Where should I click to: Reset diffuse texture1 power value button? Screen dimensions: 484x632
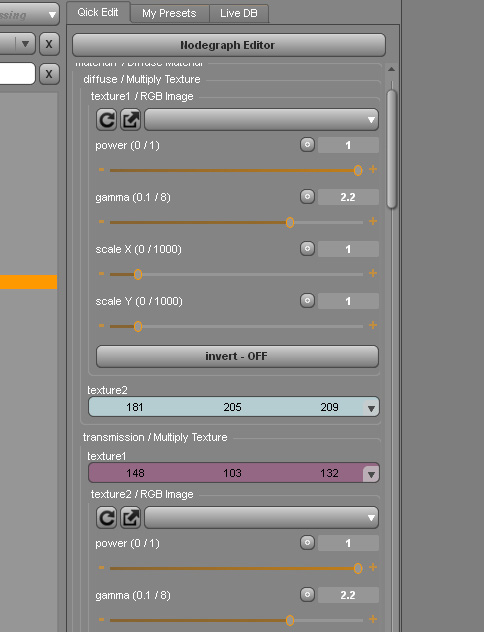[x=307, y=145]
